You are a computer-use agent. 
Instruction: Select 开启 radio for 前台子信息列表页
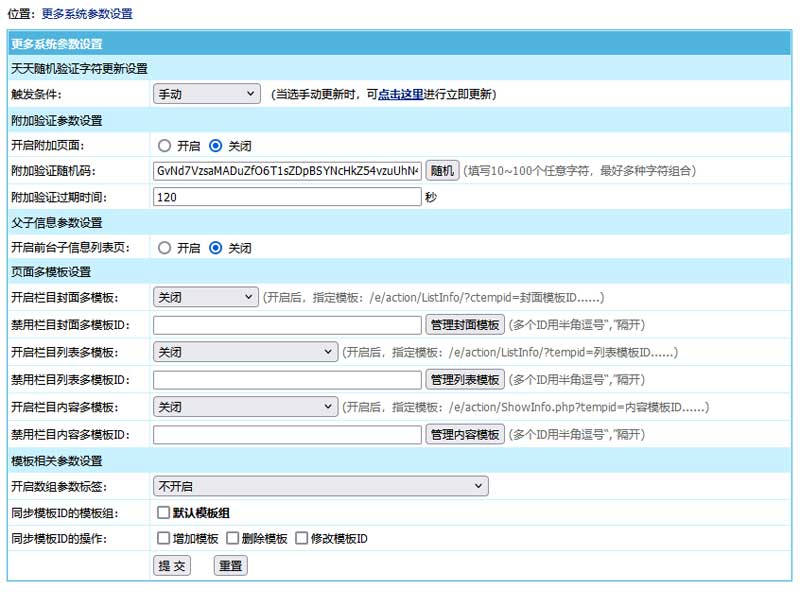click(x=164, y=248)
